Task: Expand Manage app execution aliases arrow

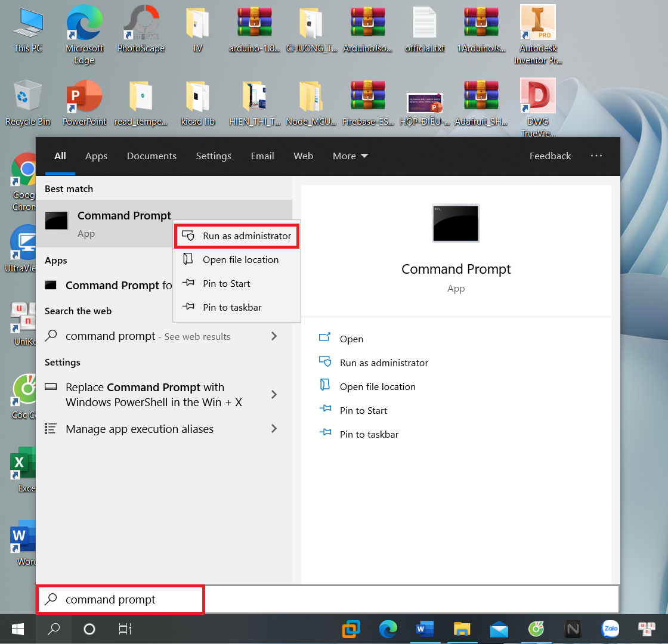Action: click(x=274, y=429)
